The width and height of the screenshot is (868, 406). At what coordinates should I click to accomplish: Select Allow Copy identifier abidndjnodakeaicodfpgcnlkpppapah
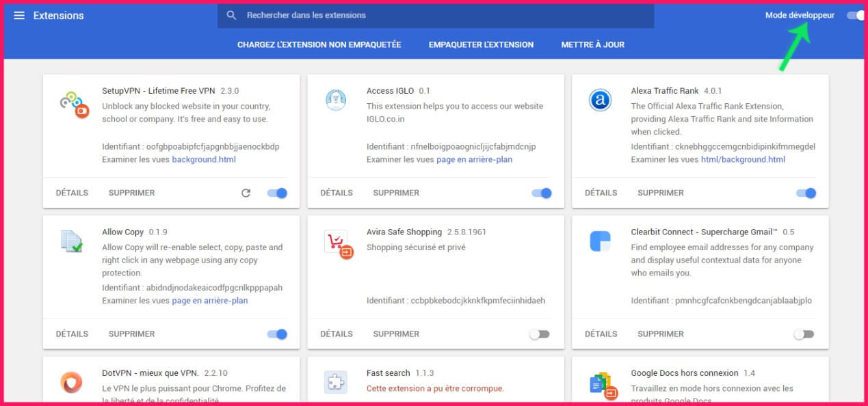tap(214, 288)
